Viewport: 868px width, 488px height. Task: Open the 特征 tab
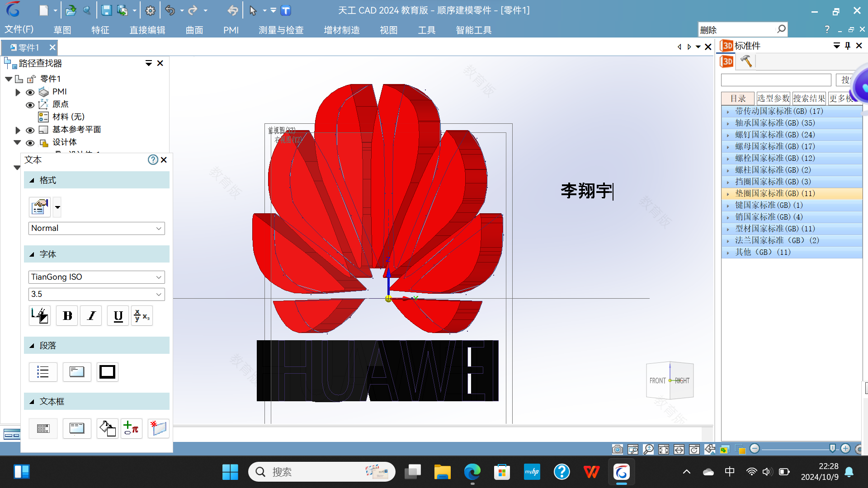(x=100, y=30)
